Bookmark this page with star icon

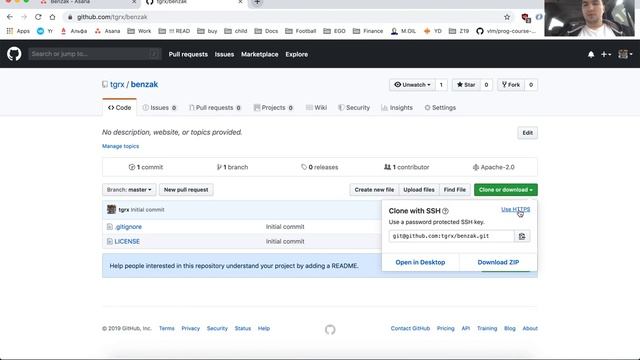tap(507, 17)
